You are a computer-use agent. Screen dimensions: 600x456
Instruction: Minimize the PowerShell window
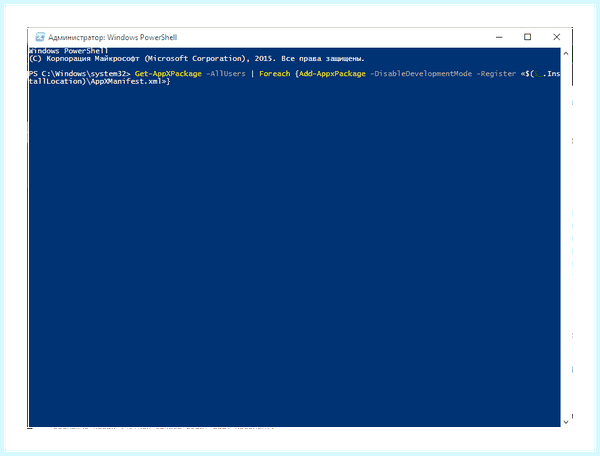click(x=499, y=37)
